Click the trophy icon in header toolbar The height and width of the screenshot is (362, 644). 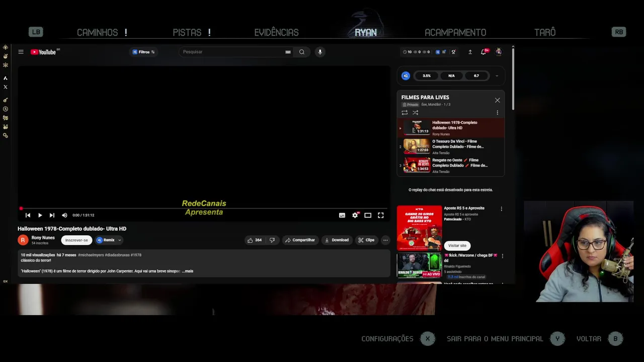(453, 52)
